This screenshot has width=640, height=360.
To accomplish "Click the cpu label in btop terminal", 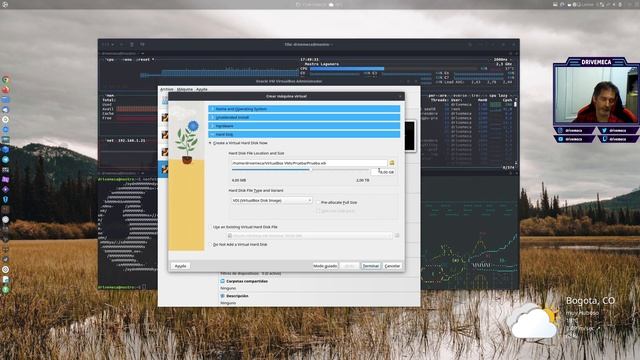I will (x=110, y=60).
